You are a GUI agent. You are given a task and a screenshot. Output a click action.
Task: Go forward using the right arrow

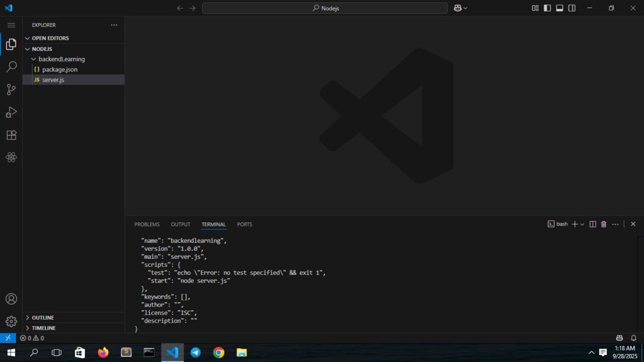click(x=193, y=8)
